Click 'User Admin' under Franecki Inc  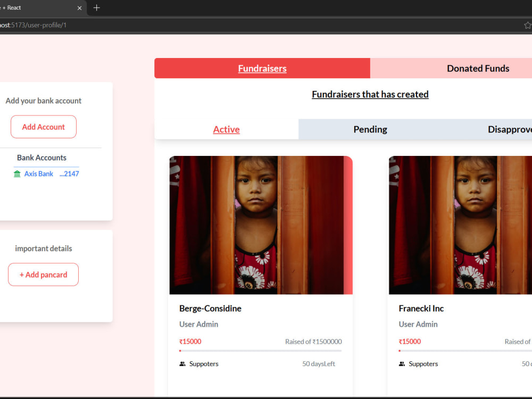(418, 325)
